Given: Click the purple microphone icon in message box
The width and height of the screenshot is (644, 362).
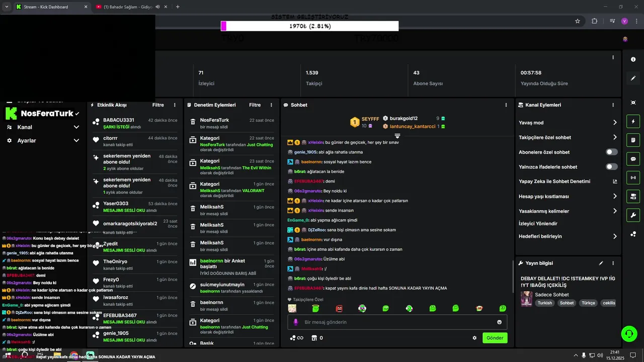Looking at the screenshot, I should coord(295,322).
